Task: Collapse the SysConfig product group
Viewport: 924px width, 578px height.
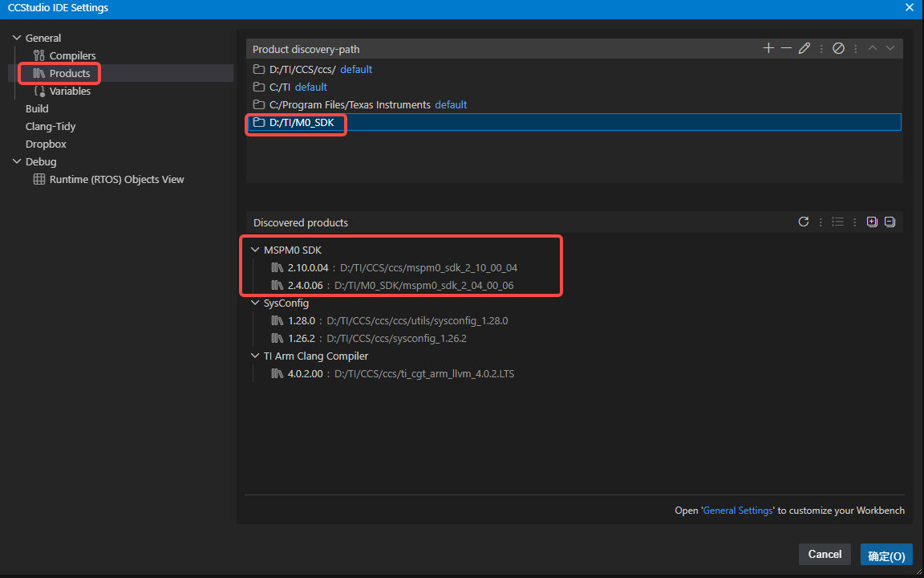Action: coord(255,303)
